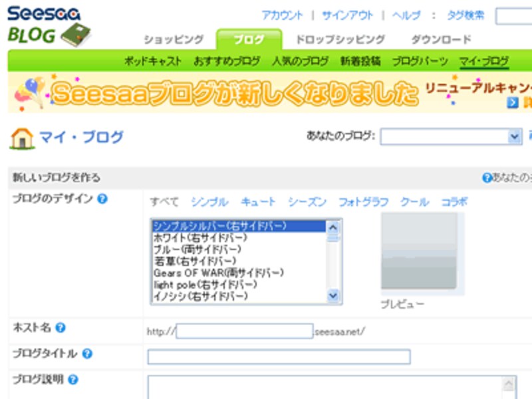Select イノシシ(右サイドバー) design

pyautogui.click(x=239, y=296)
